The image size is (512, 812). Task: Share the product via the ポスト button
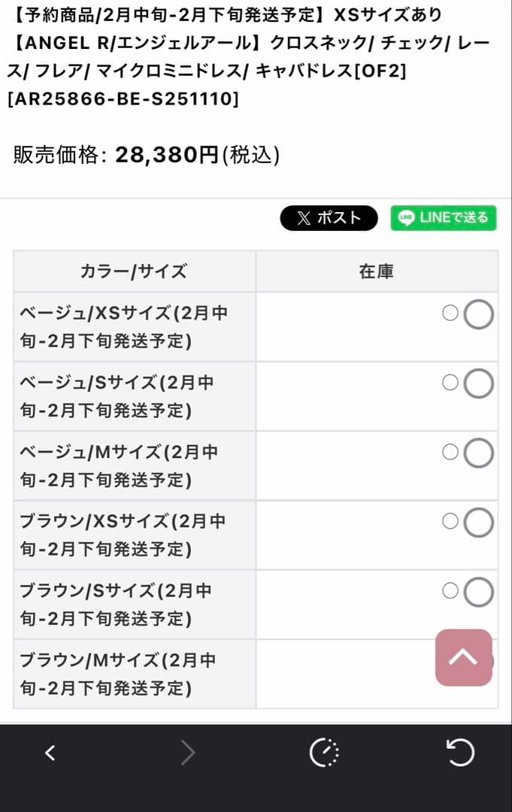pyautogui.click(x=329, y=217)
